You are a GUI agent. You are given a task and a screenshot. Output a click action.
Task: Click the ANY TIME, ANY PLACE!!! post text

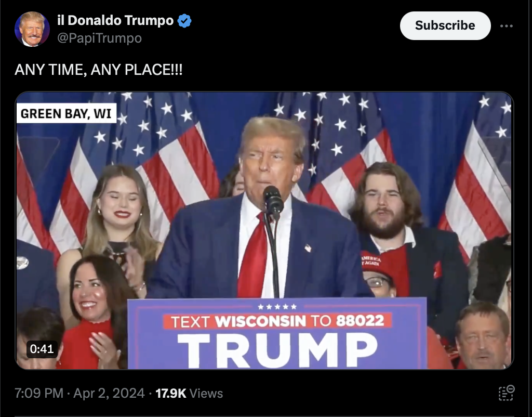click(x=99, y=70)
